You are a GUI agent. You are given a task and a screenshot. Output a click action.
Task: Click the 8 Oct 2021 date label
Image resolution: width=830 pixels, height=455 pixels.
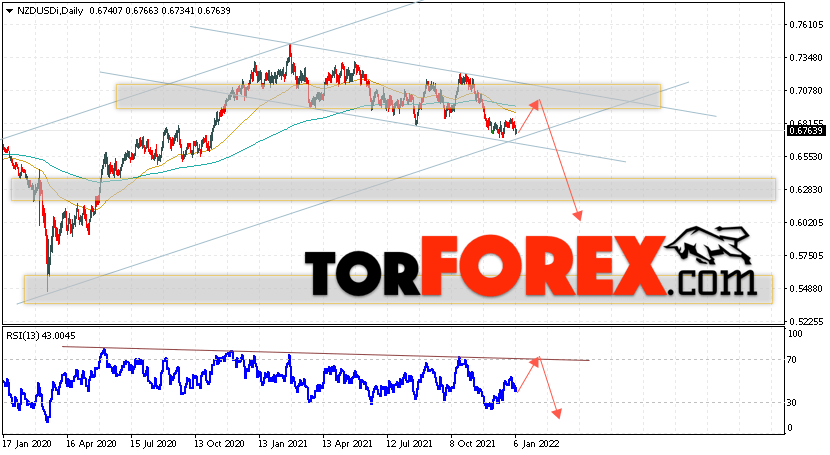coord(473,443)
